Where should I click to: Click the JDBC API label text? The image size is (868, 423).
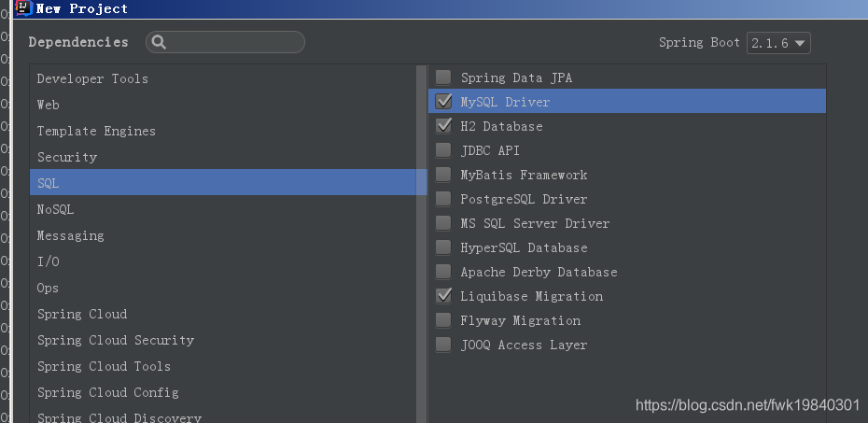[x=490, y=150]
